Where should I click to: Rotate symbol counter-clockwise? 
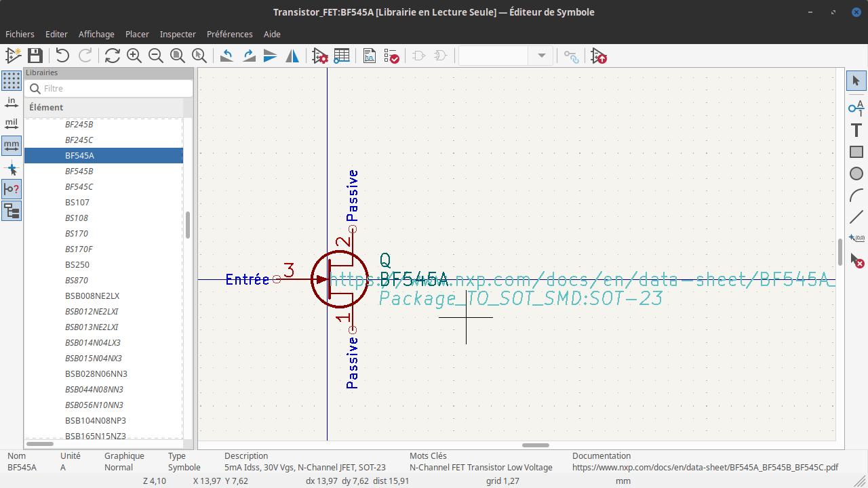click(227, 56)
